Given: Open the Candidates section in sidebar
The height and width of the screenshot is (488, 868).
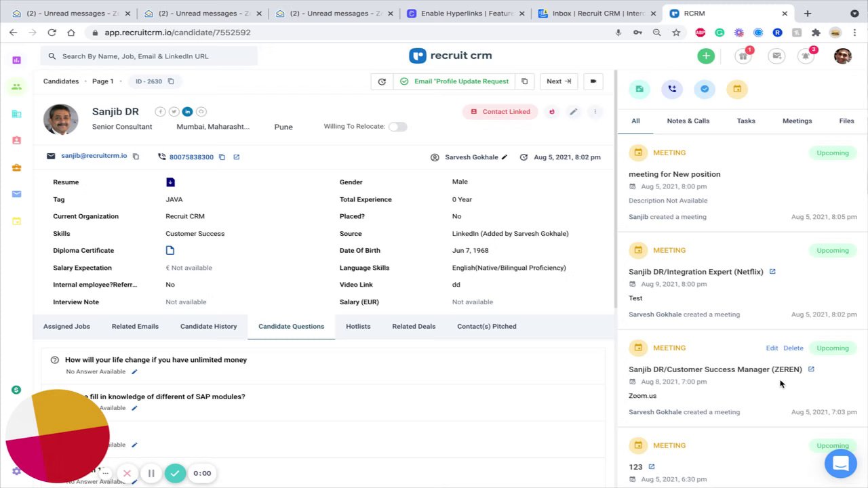Looking at the screenshot, I should point(17,87).
